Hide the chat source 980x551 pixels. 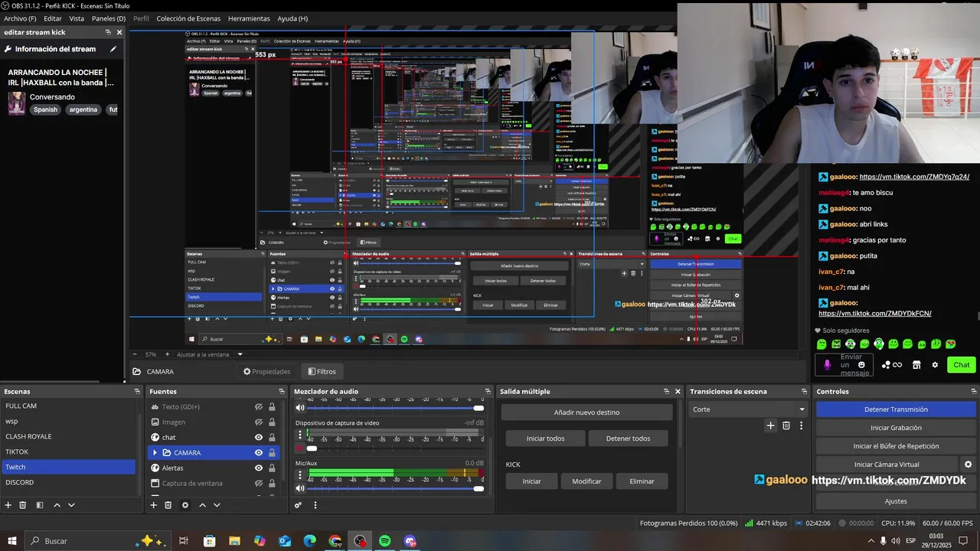pyautogui.click(x=259, y=438)
